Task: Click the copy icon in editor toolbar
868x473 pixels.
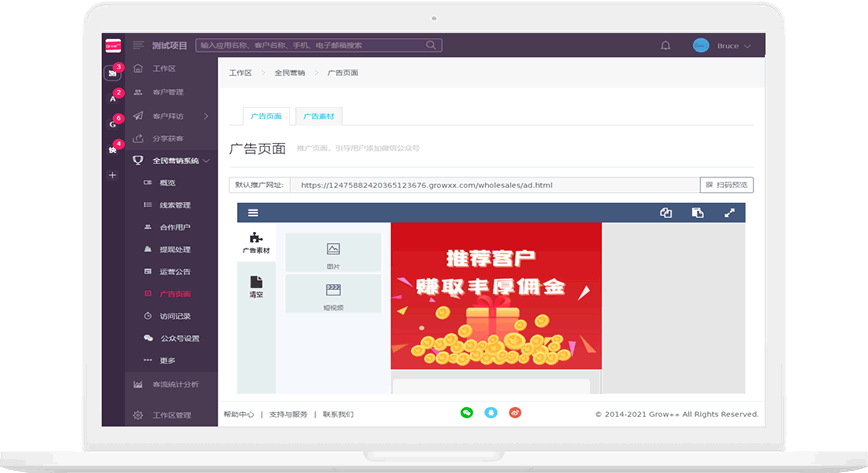Action: point(666,212)
